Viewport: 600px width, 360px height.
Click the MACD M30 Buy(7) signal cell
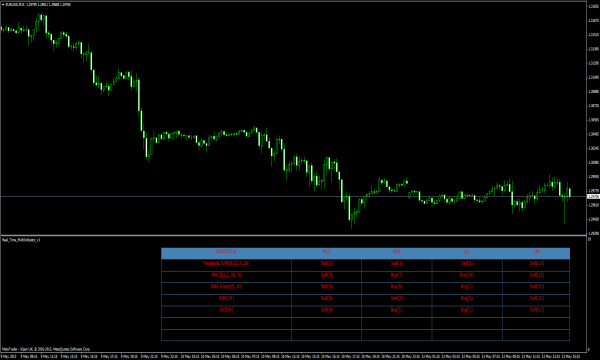click(x=397, y=275)
